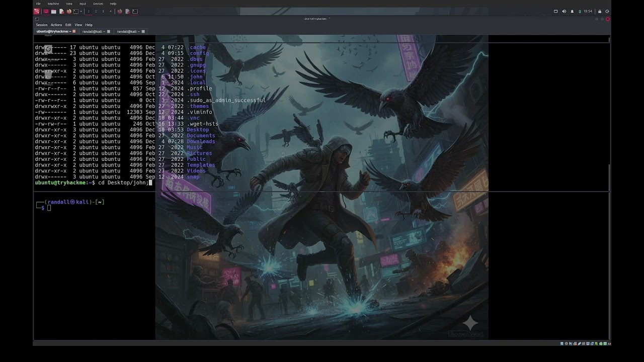This screenshot has width=644, height=362.
Task: Close the first randall@kali tab
Action: (108, 31)
